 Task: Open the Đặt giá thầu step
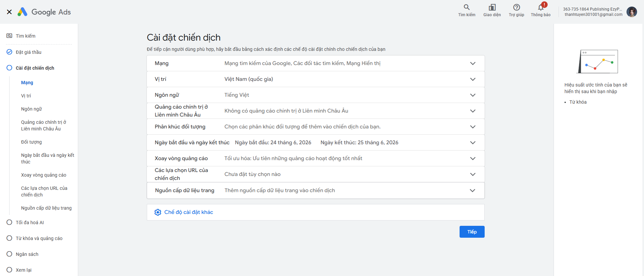click(29, 52)
